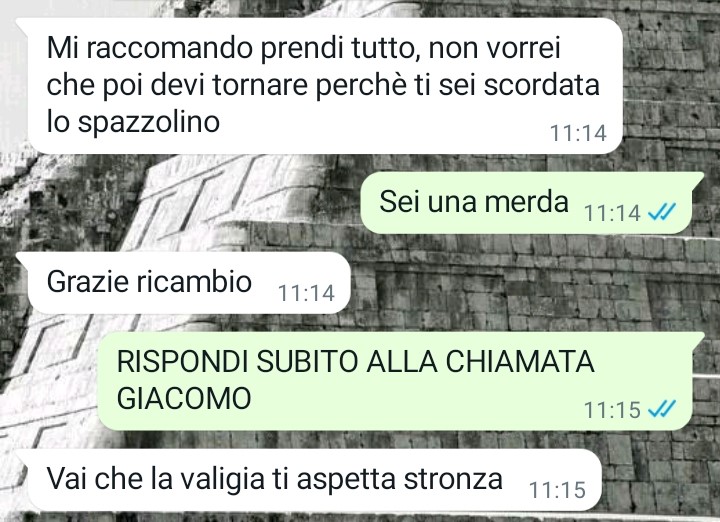The image size is (720, 522).
Task: Click the 11:15 timestamp on the last received message
Action: click(557, 490)
